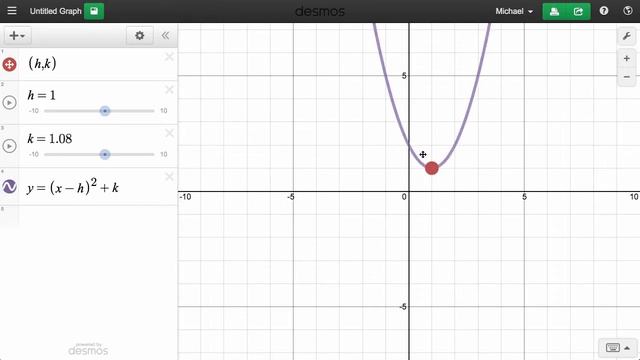Play the k slider animation

[9, 146]
